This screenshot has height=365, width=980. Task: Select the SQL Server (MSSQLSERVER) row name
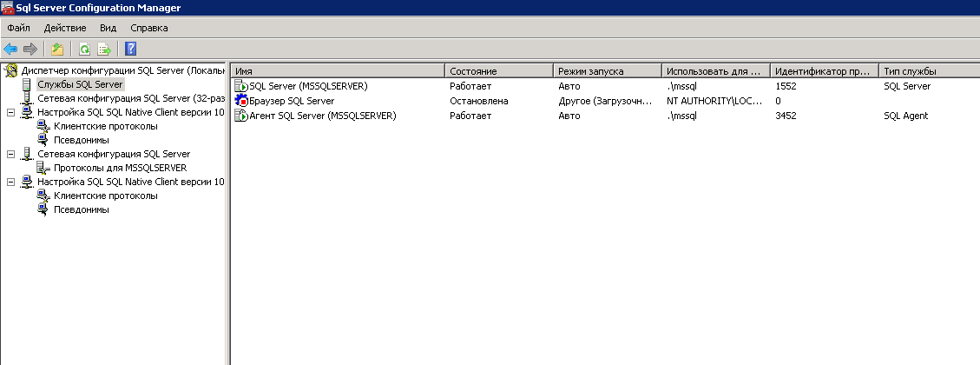click(308, 86)
